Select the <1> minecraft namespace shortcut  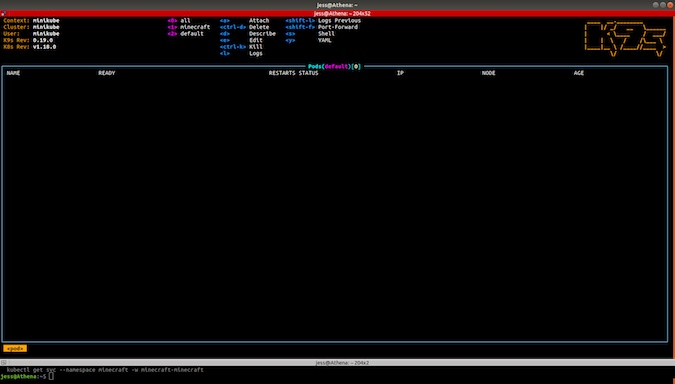[189, 27]
